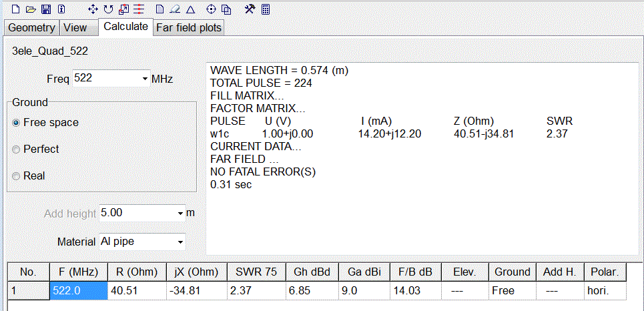Screen dimensions: 644x311
Task: Save using the floppy disk icon
Action: click(x=45, y=9)
